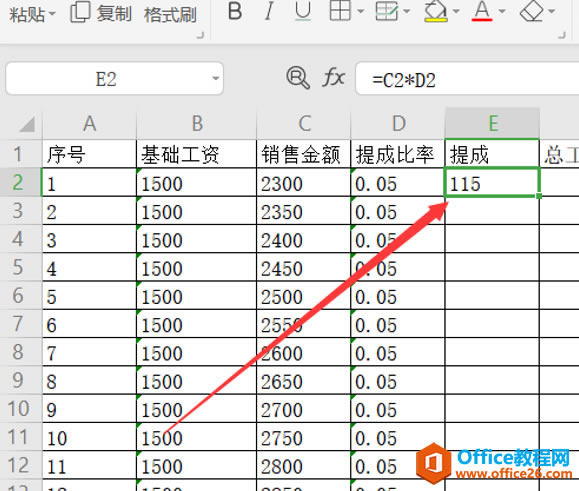Image resolution: width=579 pixels, height=491 pixels.
Task: Click 1500 cell in row 7
Action: pos(196,324)
